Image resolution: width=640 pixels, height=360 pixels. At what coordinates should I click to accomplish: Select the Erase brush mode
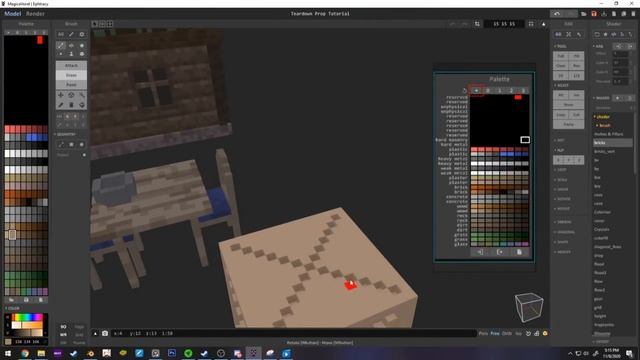pyautogui.click(x=71, y=75)
